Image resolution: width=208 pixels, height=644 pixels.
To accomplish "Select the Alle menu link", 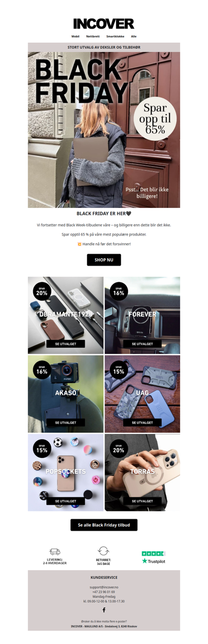I will [134, 36].
